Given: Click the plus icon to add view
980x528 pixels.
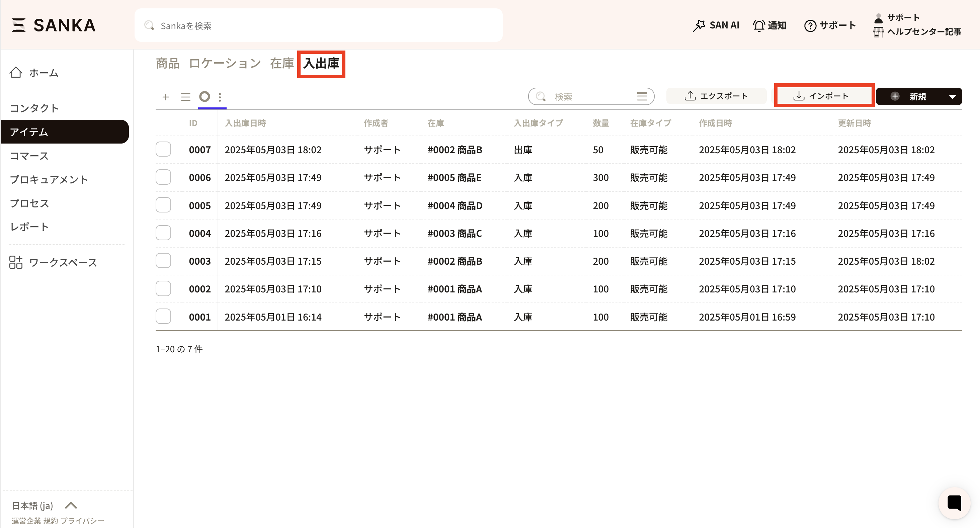Looking at the screenshot, I should pyautogui.click(x=165, y=97).
